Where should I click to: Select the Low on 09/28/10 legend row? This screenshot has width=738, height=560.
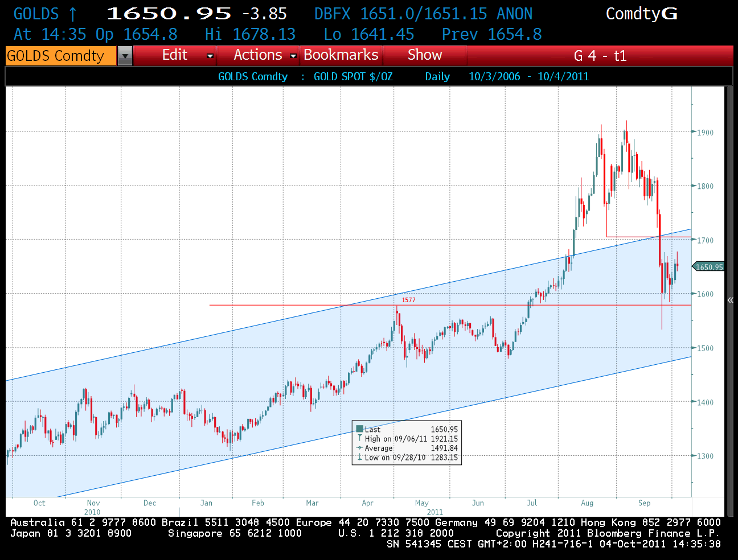tap(407, 458)
